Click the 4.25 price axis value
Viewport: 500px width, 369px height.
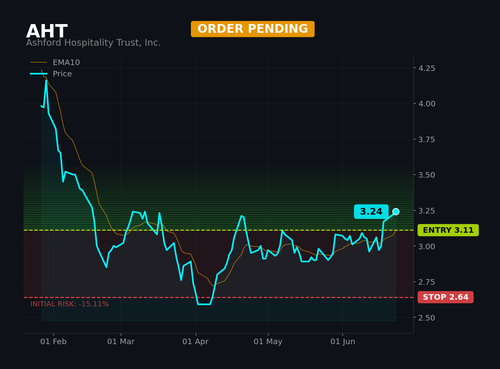pyautogui.click(x=427, y=68)
